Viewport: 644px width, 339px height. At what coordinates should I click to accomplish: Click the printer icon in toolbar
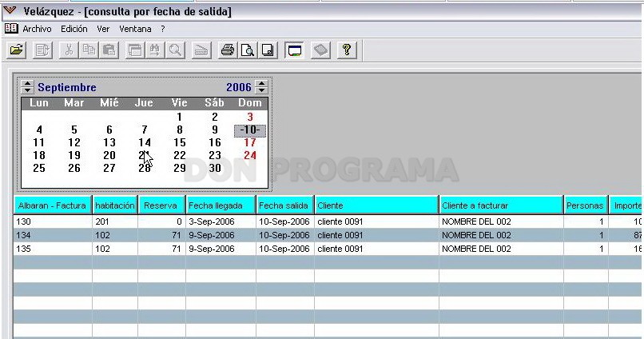(x=228, y=50)
